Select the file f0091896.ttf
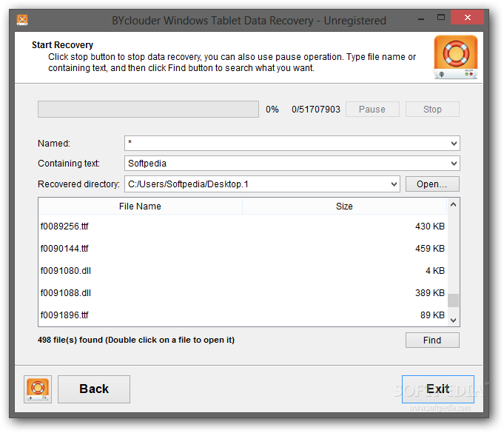 (64, 315)
